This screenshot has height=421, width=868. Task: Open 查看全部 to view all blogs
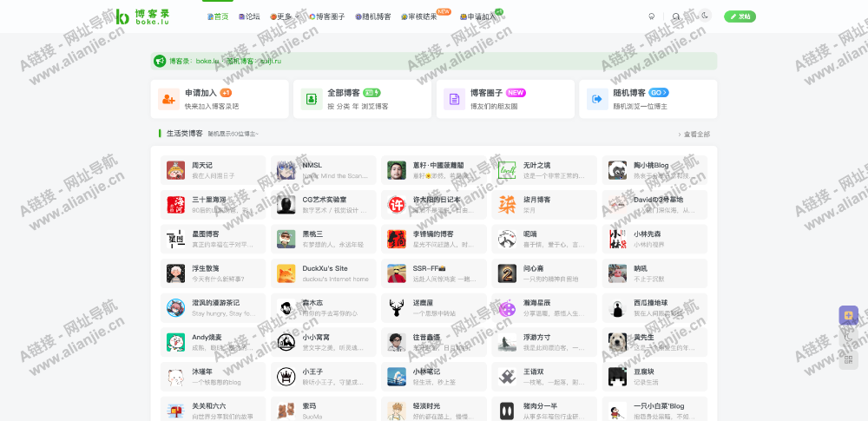pyautogui.click(x=694, y=134)
